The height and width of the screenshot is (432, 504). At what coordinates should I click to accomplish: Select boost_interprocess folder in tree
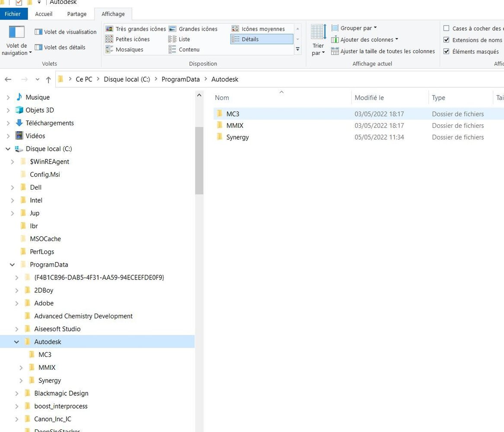tap(61, 406)
